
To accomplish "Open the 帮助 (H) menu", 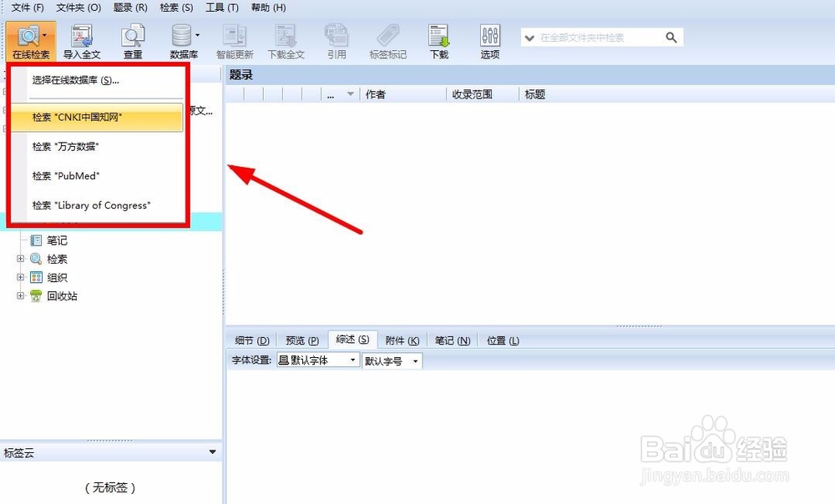I will point(268,8).
